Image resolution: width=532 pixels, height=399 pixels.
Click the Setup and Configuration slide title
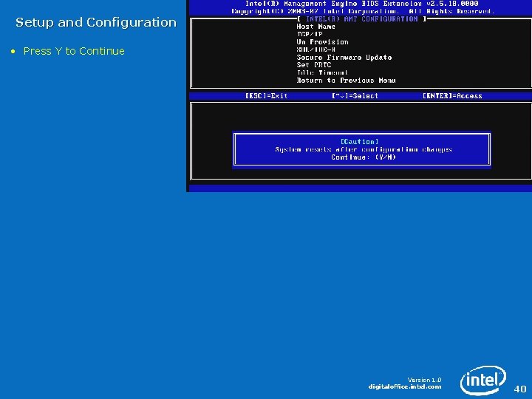click(x=96, y=22)
